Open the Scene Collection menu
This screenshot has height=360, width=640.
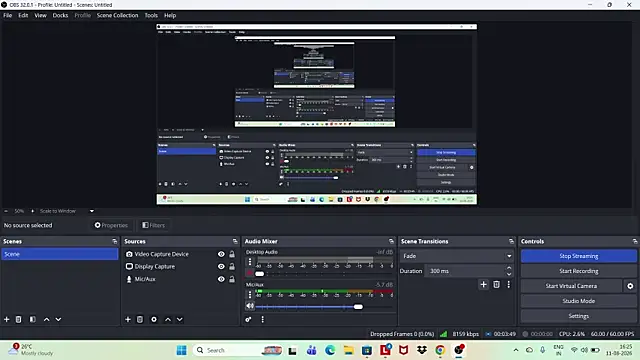tap(118, 16)
